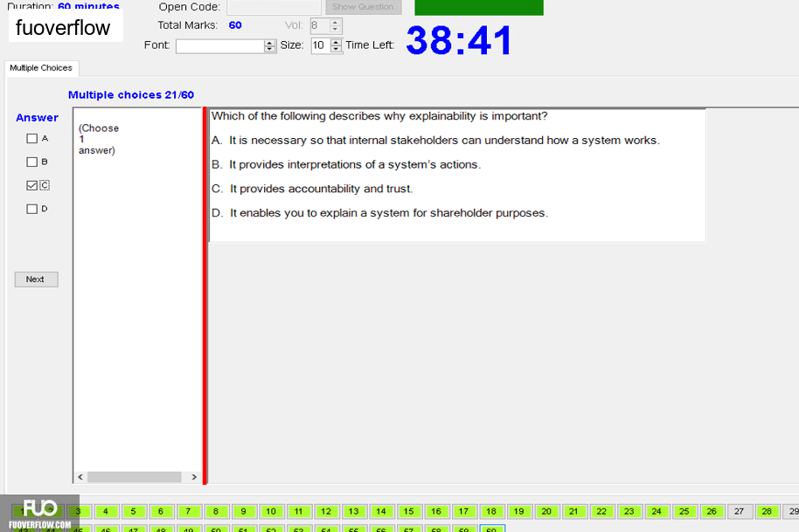Jump to unanswered question 27

point(739,511)
